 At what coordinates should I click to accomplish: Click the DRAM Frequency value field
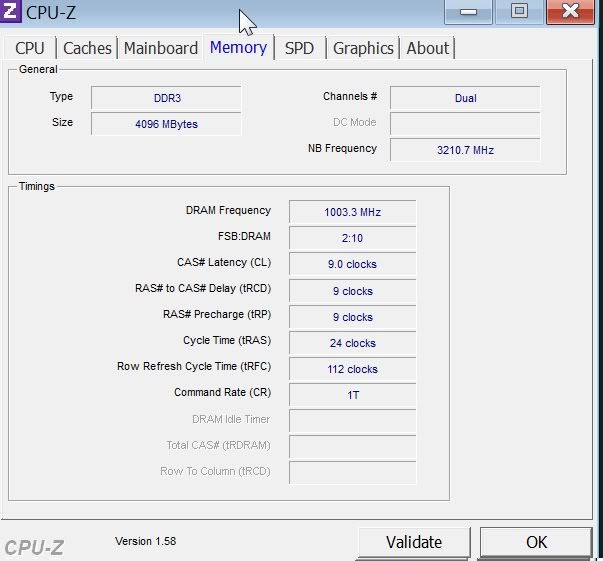tap(352, 212)
